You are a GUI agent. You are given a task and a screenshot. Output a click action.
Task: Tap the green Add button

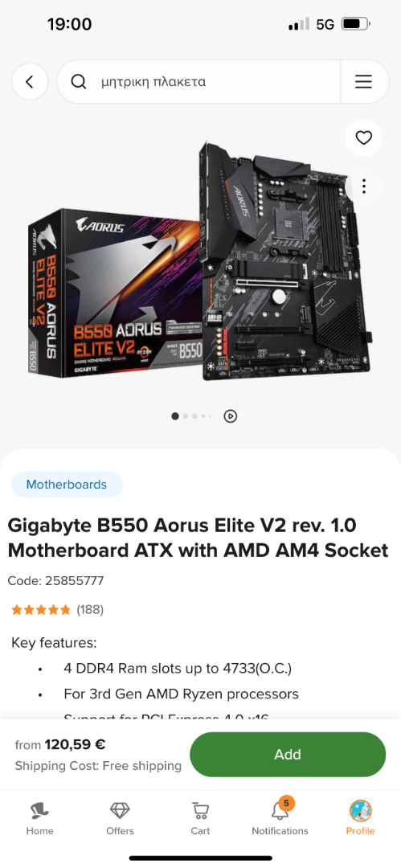click(288, 754)
